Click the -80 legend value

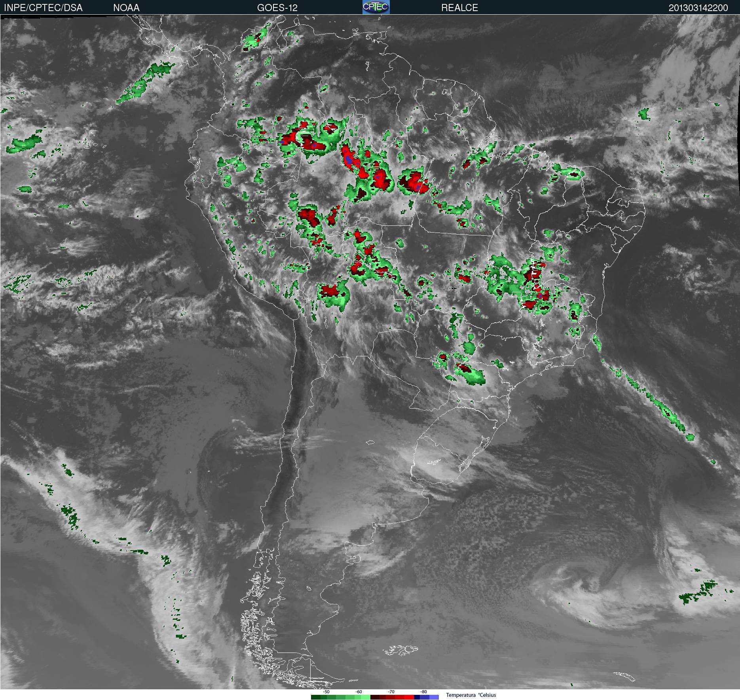[x=424, y=692]
